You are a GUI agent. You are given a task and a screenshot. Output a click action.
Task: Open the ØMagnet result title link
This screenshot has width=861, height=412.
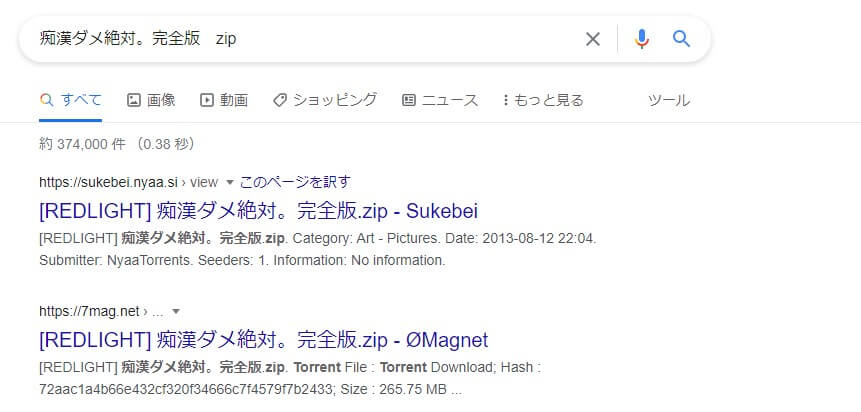pyautogui.click(x=264, y=340)
